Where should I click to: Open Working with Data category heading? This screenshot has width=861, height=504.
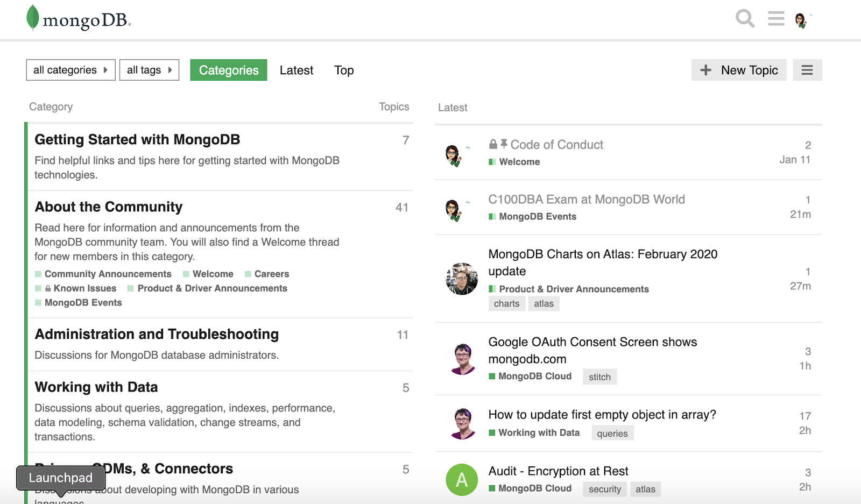[96, 387]
